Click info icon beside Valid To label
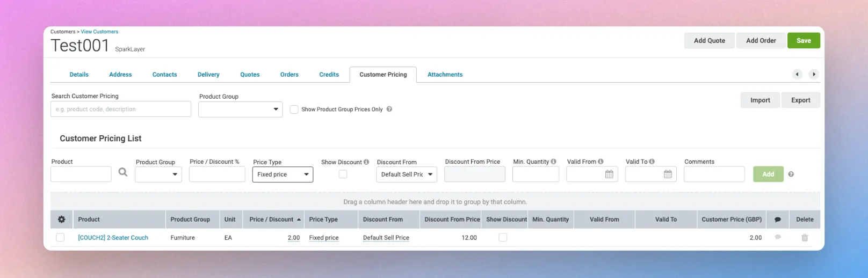Viewport: 868px width, 278px height. 652,162
